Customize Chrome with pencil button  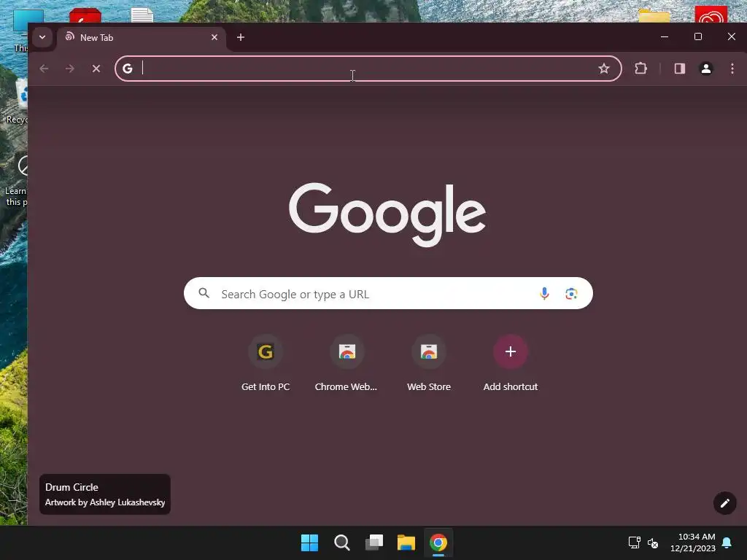pos(724,503)
